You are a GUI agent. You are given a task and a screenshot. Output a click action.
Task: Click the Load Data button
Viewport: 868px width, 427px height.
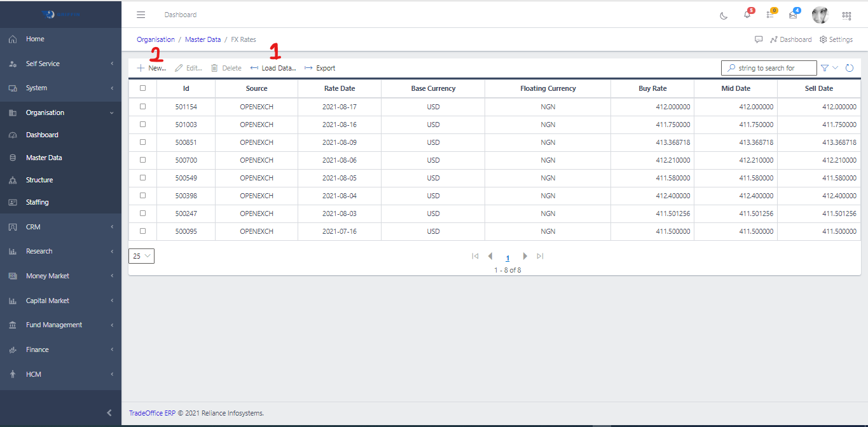[273, 68]
